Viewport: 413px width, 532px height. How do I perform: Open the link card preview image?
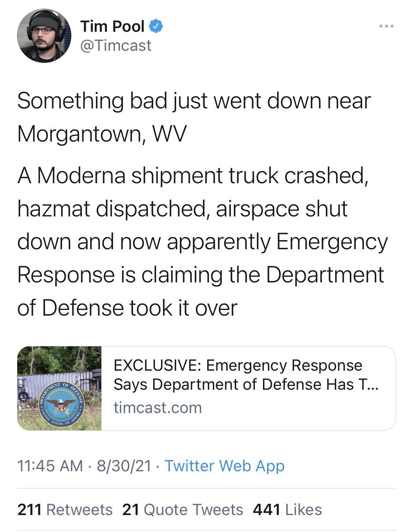pyautogui.click(x=59, y=388)
